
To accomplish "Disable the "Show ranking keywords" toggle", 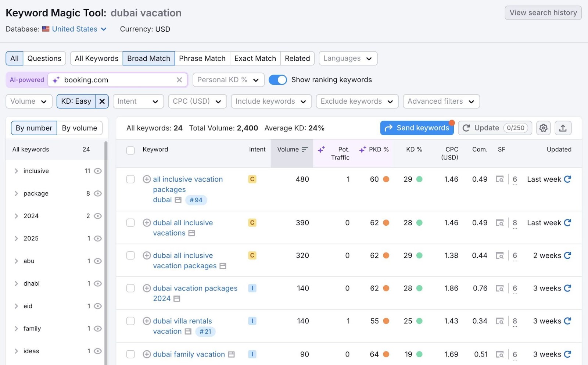I will pos(278,80).
